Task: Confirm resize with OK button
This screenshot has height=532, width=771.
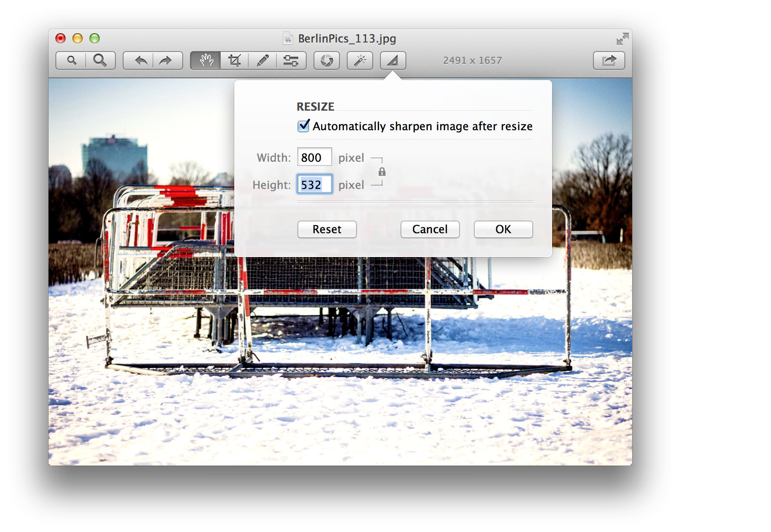Action: click(x=503, y=229)
